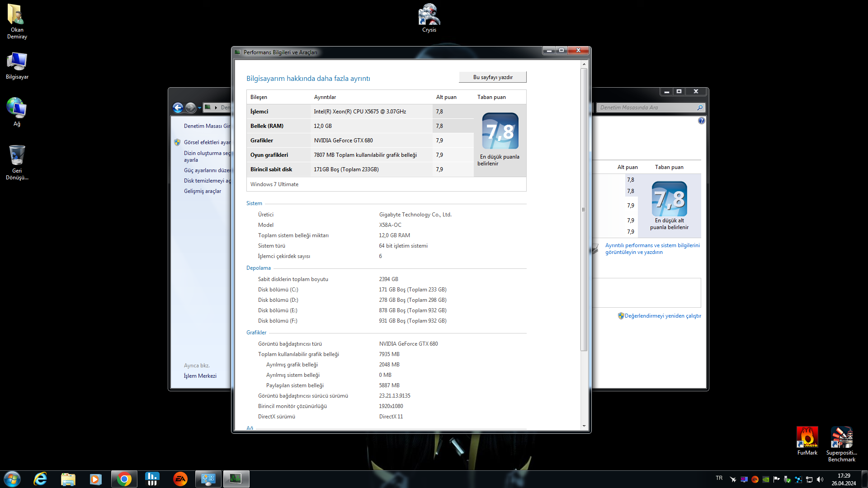The width and height of the screenshot is (868, 488).
Task: Launch Google Chrome from taskbar
Action: [x=124, y=479]
